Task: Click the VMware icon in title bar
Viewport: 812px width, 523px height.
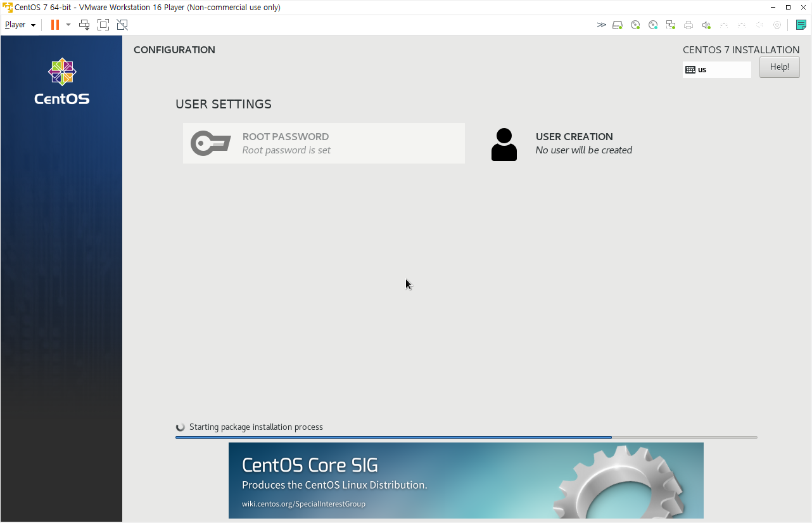Action: coord(8,8)
